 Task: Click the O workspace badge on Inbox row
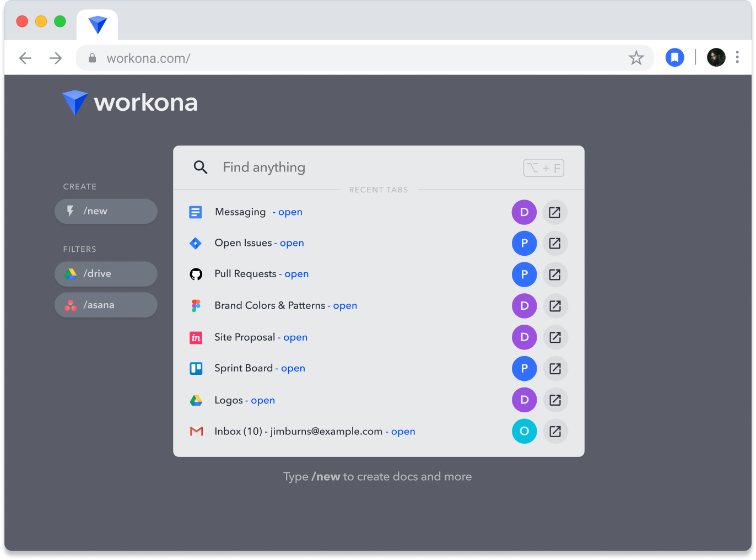[525, 432]
